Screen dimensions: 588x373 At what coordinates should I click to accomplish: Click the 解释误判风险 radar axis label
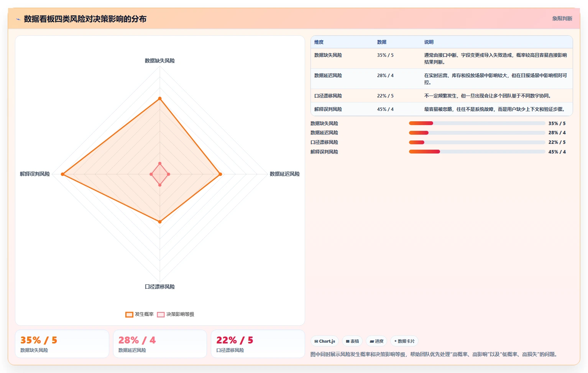[x=35, y=174]
